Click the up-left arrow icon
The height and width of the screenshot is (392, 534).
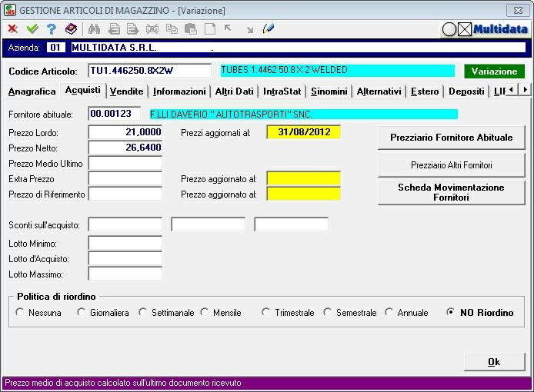(228, 28)
